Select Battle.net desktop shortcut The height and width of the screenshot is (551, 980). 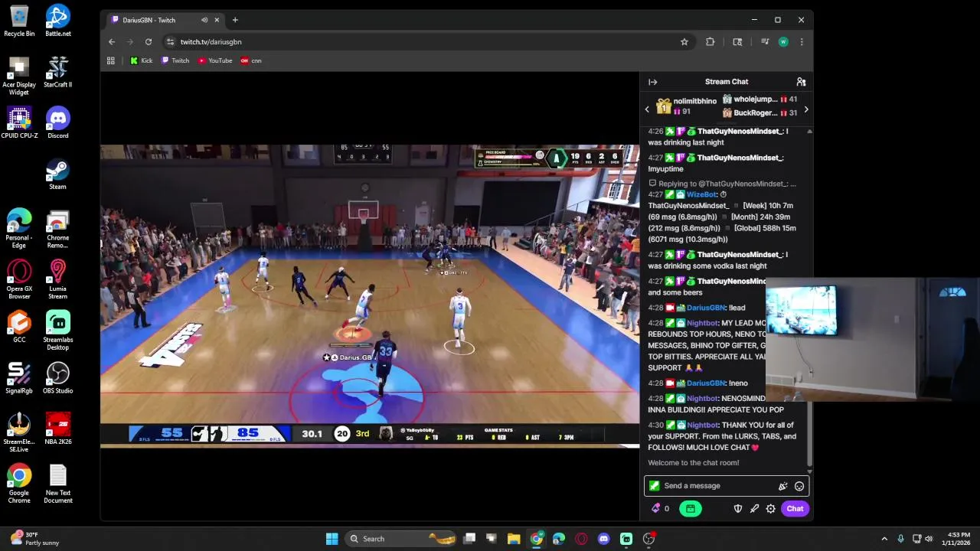tap(57, 21)
